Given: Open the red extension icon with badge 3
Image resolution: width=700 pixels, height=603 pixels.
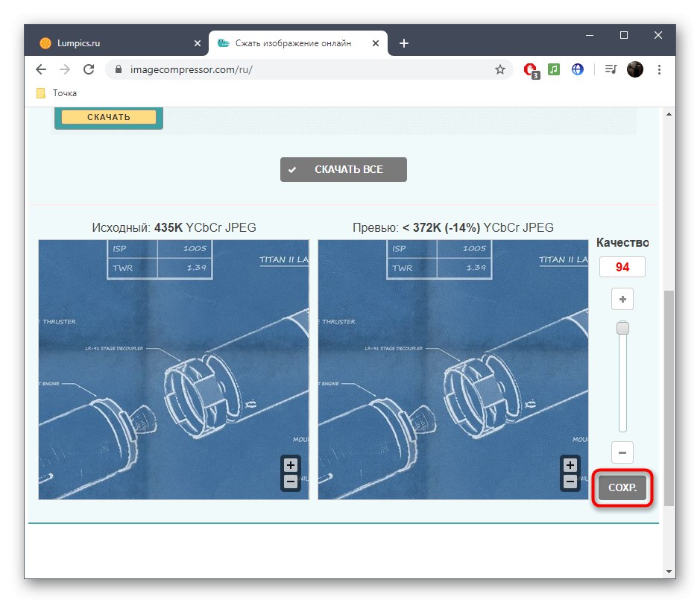Looking at the screenshot, I should pos(532,70).
